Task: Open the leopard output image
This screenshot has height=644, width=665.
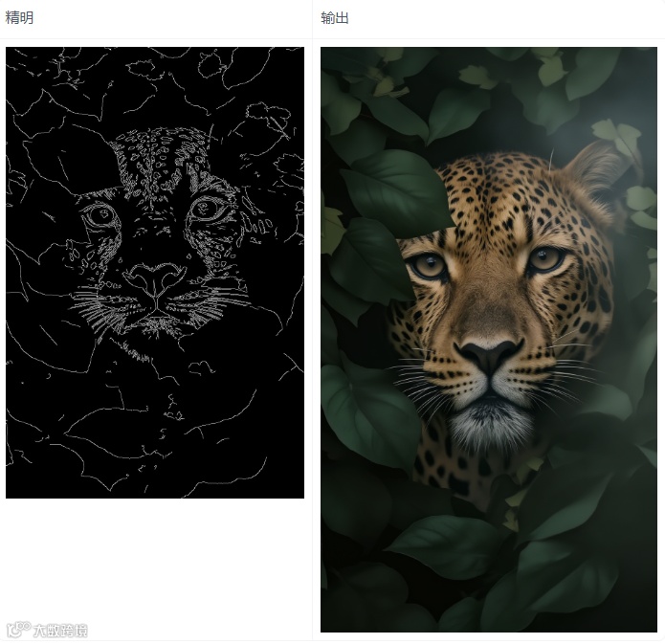Action: tap(489, 340)
